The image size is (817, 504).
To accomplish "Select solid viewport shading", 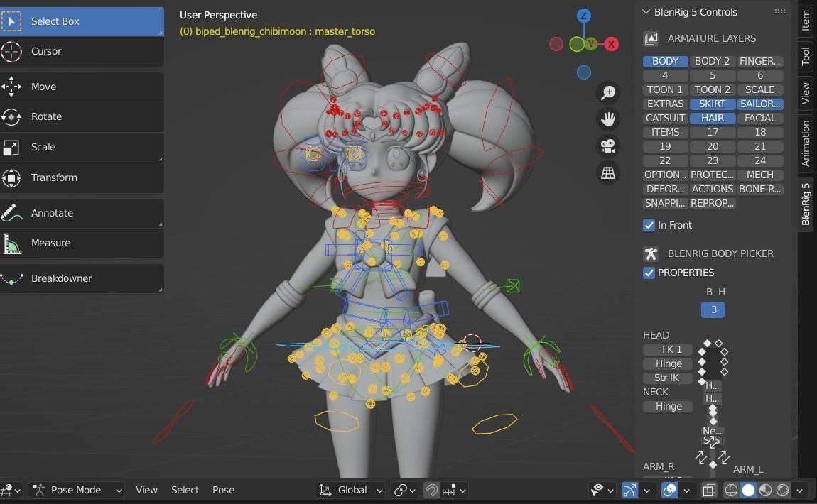I will pyautogui.click(x=748, y=490).
